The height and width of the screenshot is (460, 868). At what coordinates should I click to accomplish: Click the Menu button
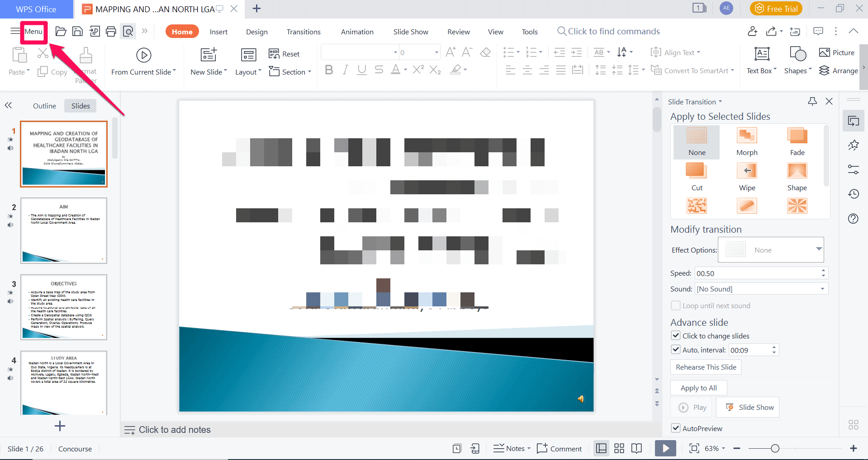tap(33, 31)
